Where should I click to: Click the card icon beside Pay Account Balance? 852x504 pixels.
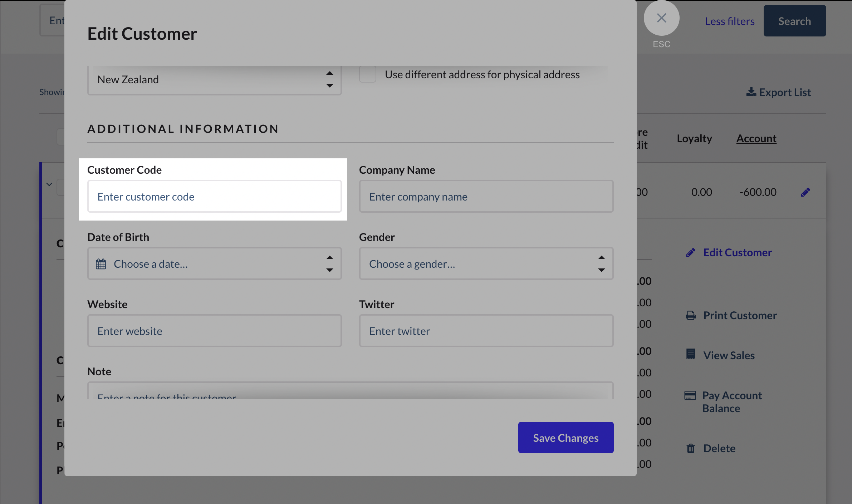click(x=690, y=395)
